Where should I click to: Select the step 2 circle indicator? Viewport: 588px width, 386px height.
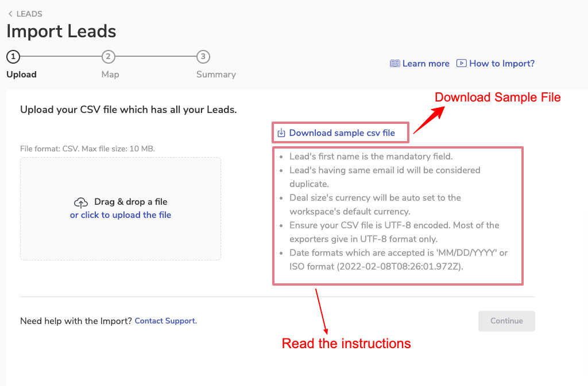(x=108, y=57)
